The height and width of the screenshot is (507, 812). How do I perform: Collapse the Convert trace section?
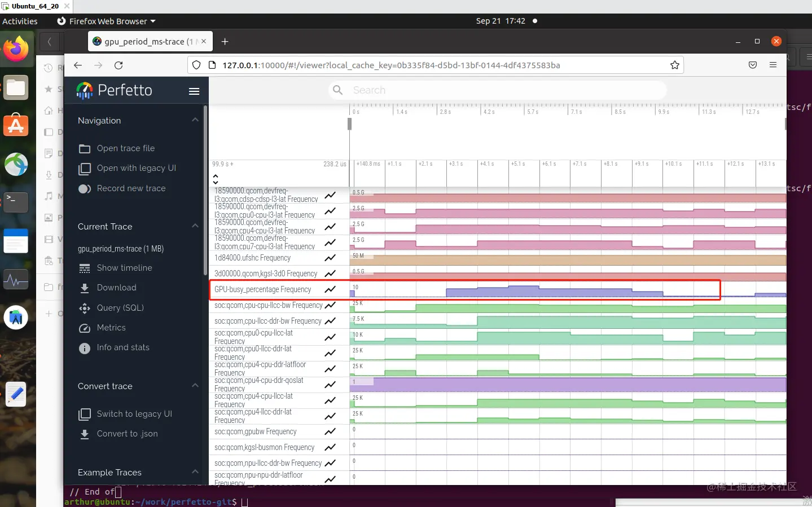pos(195,386)
